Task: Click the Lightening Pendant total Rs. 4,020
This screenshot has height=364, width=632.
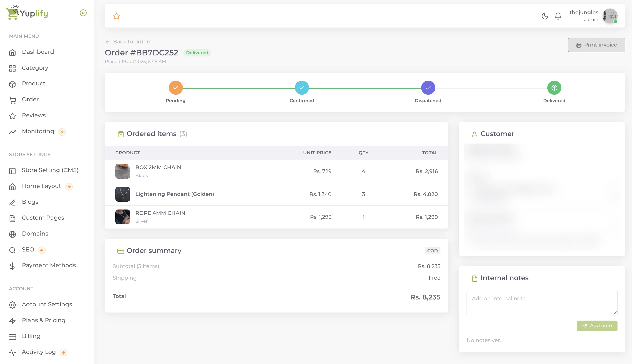Action: click(426, 194)
